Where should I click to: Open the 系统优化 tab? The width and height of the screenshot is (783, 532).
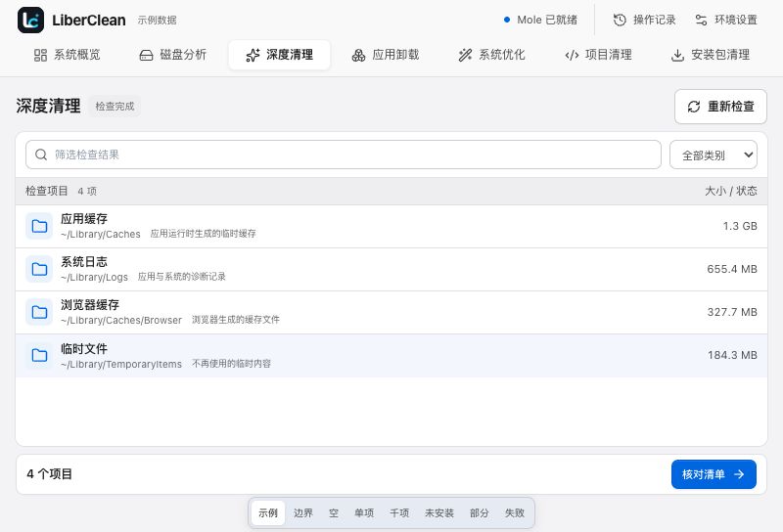(x=492, y=55)
